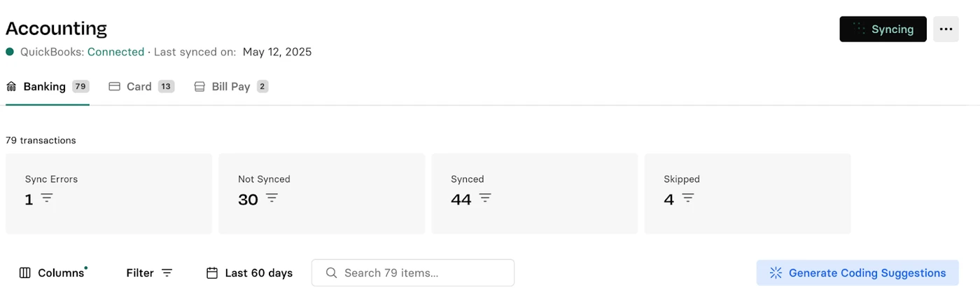Expand the Last 60 days date range
This screenshot has height=292, width=980.
point(250,273)
